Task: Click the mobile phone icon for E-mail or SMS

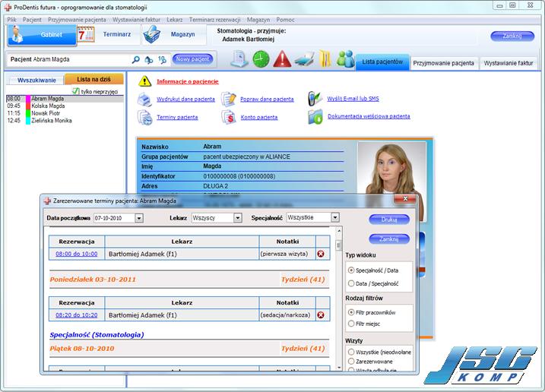Action: [315, 99]
